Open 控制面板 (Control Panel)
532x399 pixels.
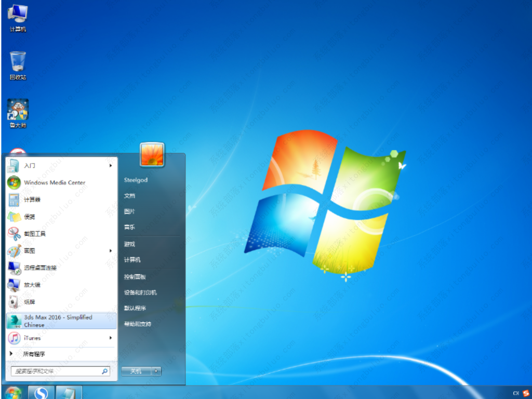136,276
